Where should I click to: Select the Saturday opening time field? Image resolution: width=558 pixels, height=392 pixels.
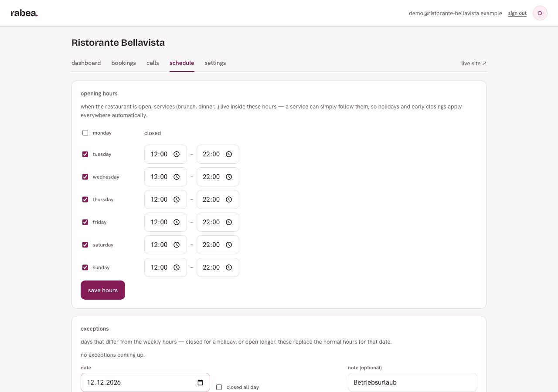click(x=166, y=245)
